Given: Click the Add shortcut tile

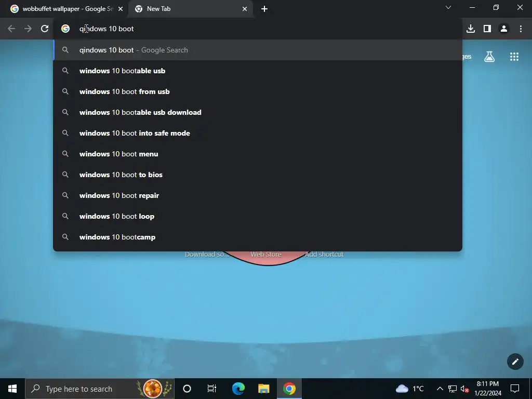Looking at the screenshot, I should (x=324, y=255).
